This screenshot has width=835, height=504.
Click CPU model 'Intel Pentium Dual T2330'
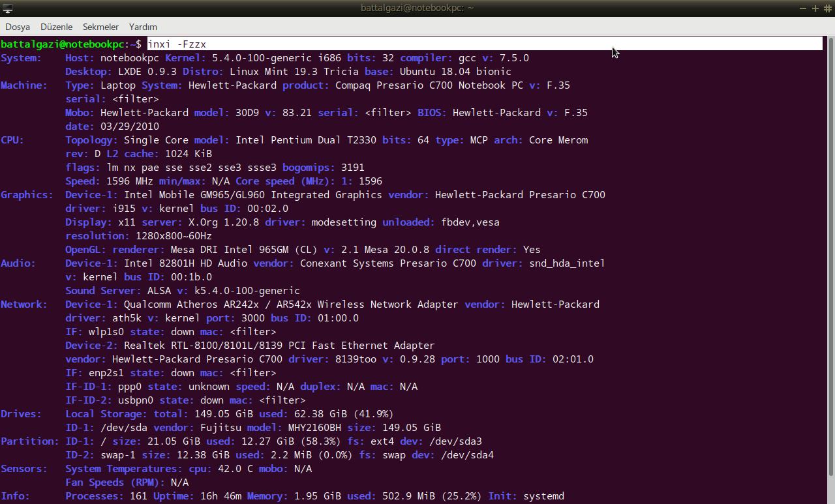(306, 140)
